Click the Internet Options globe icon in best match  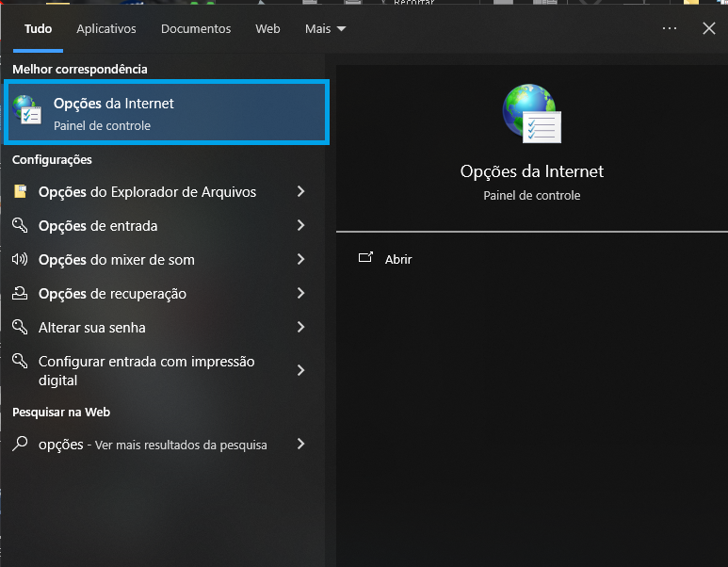click(27, 109)
